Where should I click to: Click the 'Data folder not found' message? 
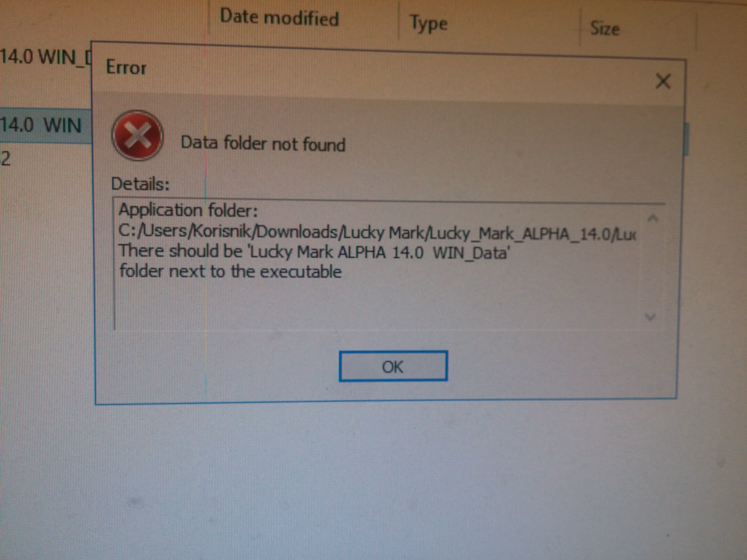click(x=263, y=143)
